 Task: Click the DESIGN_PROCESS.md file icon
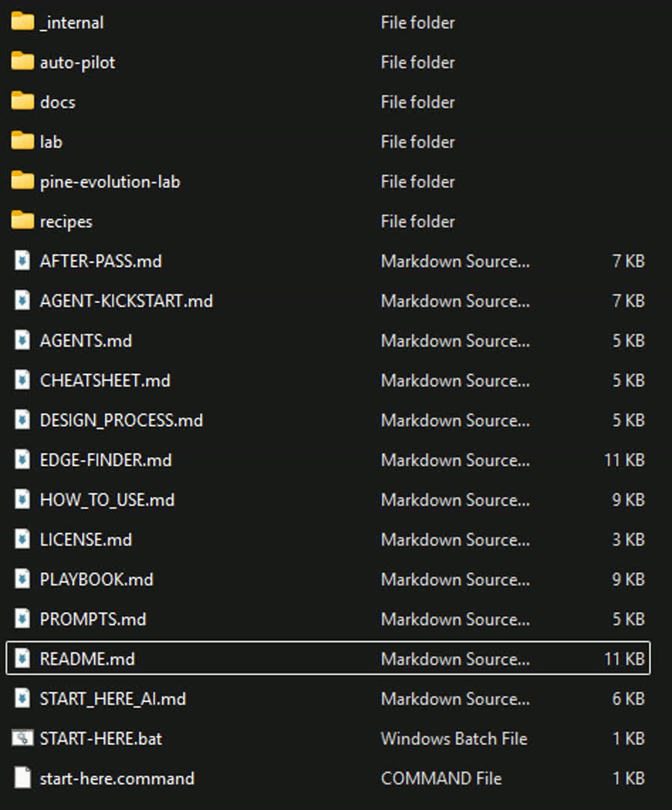pos(22,420)
